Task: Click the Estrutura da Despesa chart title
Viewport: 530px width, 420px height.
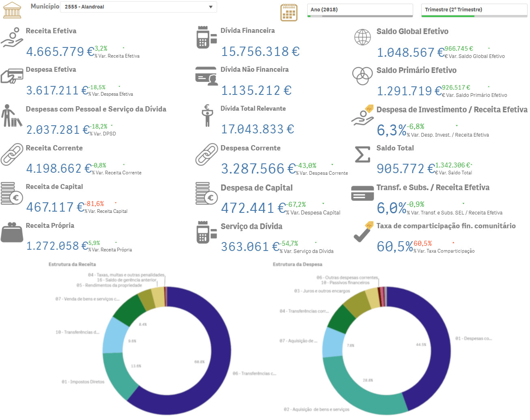Action: pos(297,264)
